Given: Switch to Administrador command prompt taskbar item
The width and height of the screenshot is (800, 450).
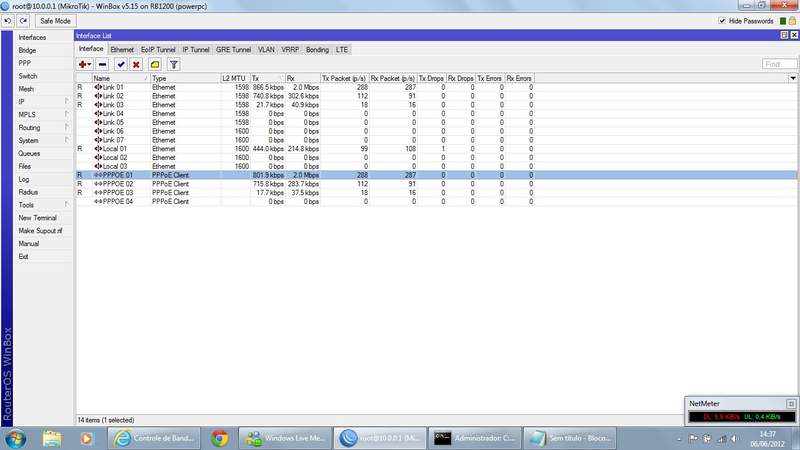Looking at the screenshot, I should (x=475, y=438).
